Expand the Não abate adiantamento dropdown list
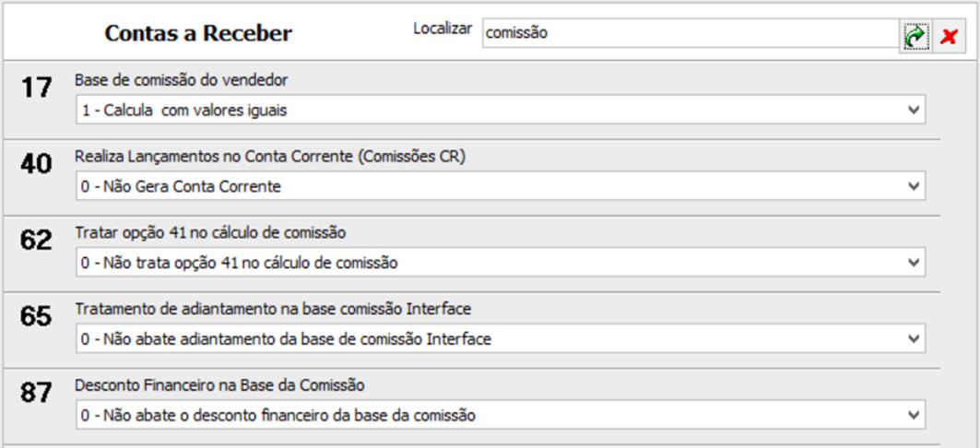 [501, 338]
